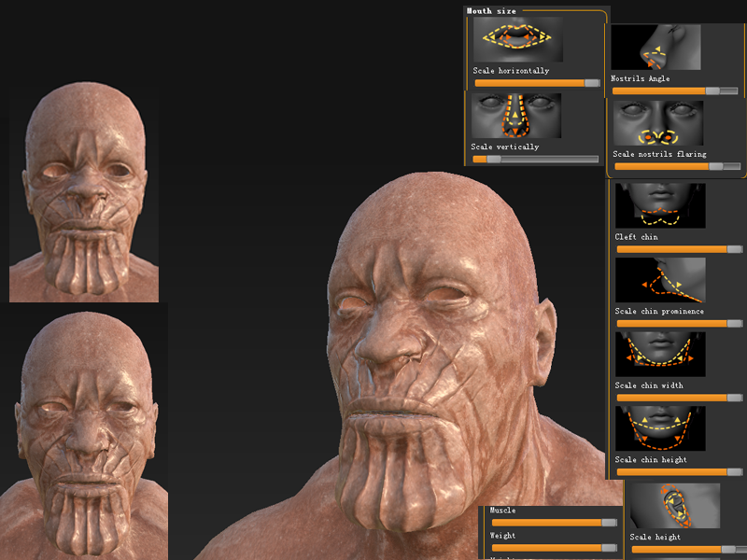The image size is (747, 560).
Task: Click the mouth Scale horizontally preview image
Action: coord(518,39)
